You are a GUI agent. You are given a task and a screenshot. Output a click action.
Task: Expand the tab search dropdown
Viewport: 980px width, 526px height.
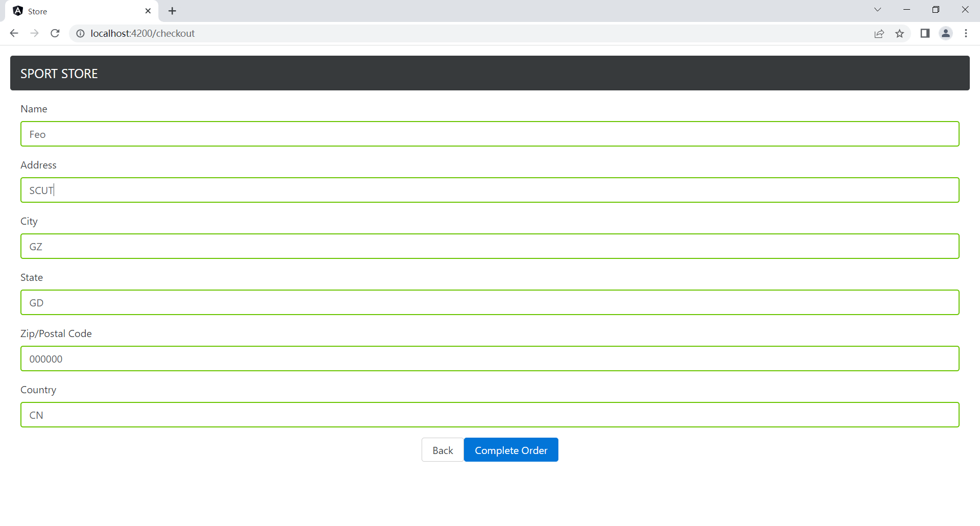pyautogui.click(x=877, y=10)
